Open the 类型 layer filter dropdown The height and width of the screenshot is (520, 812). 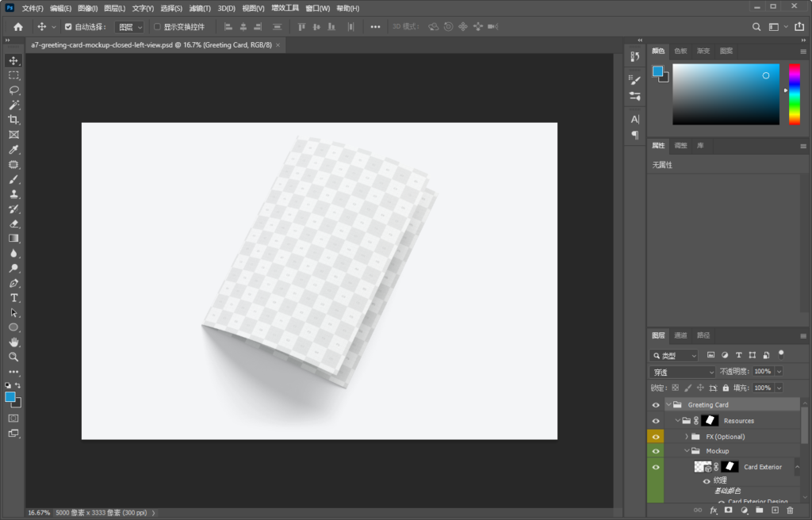coord(674,356)
